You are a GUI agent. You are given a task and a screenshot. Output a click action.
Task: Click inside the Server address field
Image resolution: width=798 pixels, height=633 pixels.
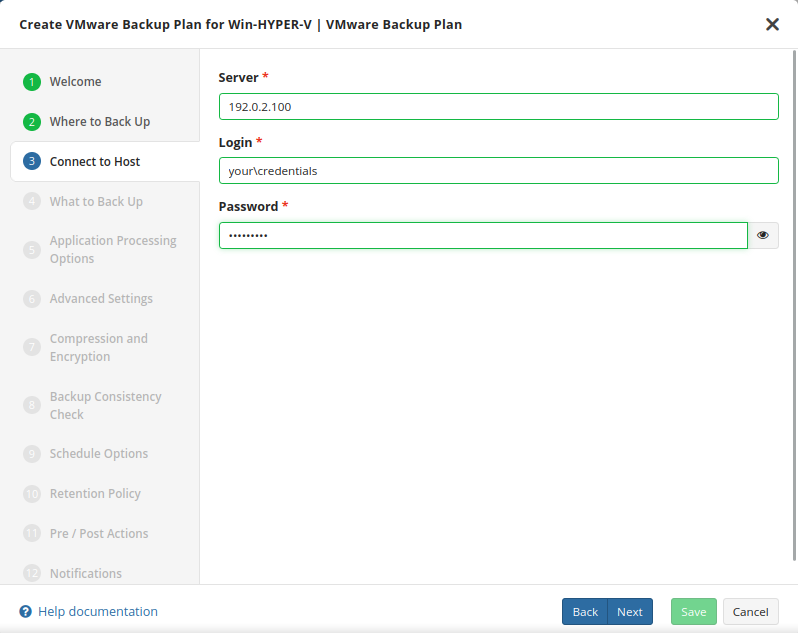tap(498, 107)
